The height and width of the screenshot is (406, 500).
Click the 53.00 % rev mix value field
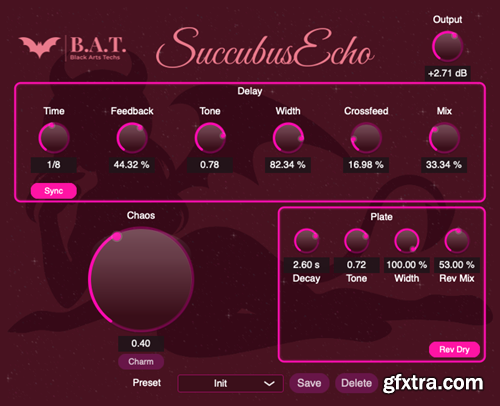tap(457, 265)
